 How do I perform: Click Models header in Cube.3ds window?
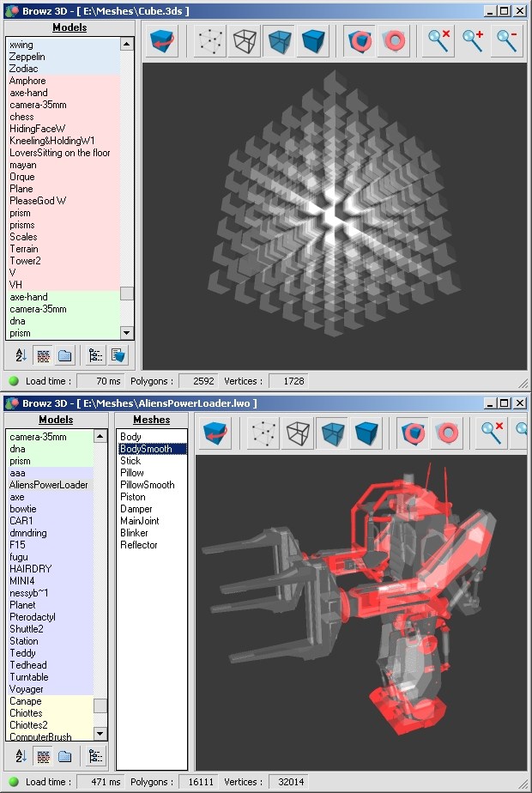pyautogui.click(x=70, y=27)
